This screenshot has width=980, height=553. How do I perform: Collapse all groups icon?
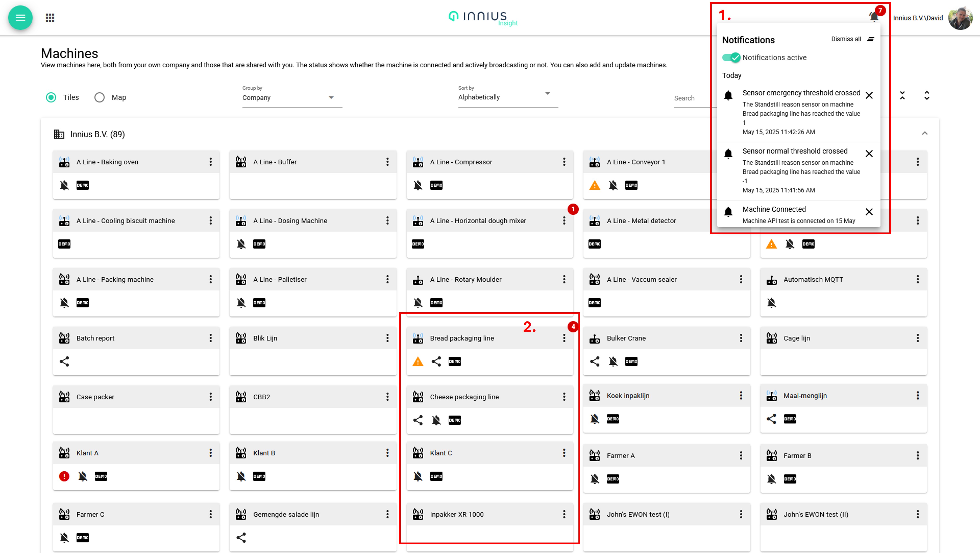902,96
